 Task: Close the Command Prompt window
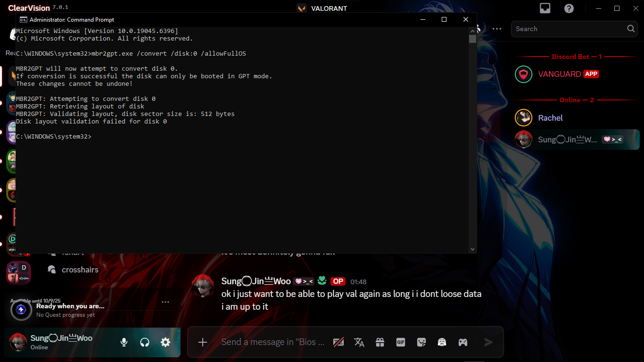coord(466,19)
